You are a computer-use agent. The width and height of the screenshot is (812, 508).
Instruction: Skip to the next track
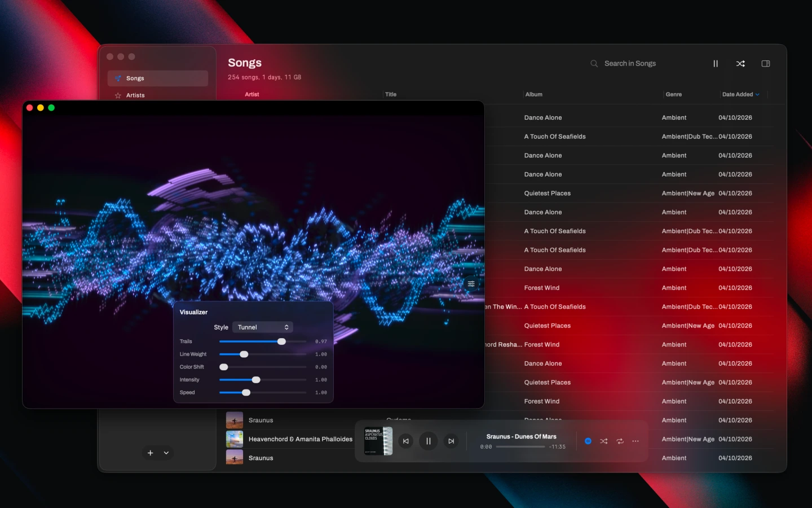[451, 441]
